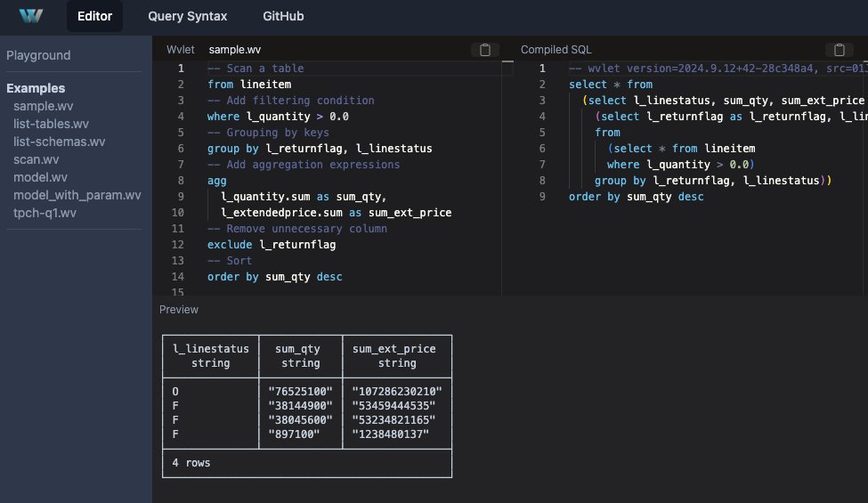Click the "107286230210" cell

tap(397, 391)
